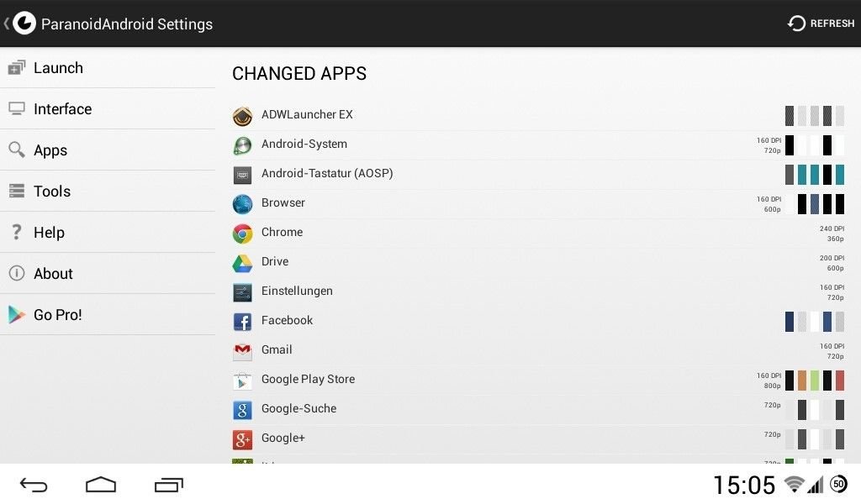Click the Browser globe icon
The image size is (861, 504).
pyautogui.click(x=242, y=204)
